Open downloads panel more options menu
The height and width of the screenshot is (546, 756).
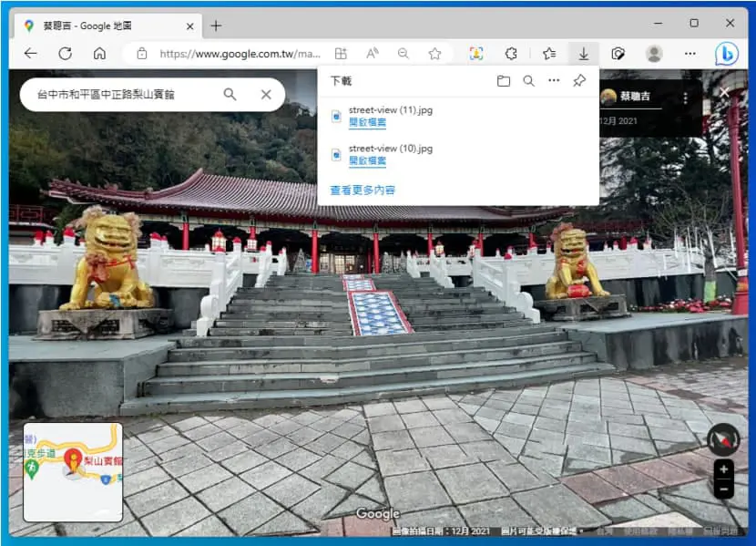pyautogui.click(x=554, y=80)
